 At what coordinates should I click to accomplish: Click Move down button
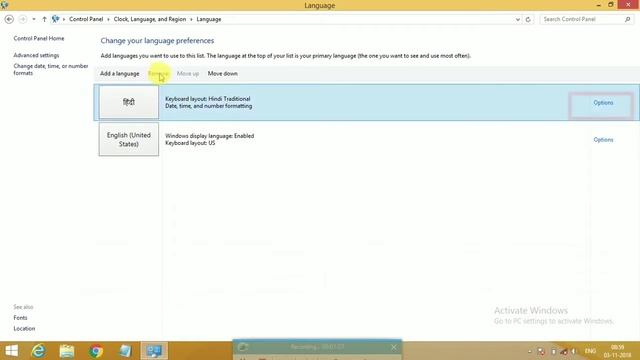pyautogui.click(x=222, y=73)
